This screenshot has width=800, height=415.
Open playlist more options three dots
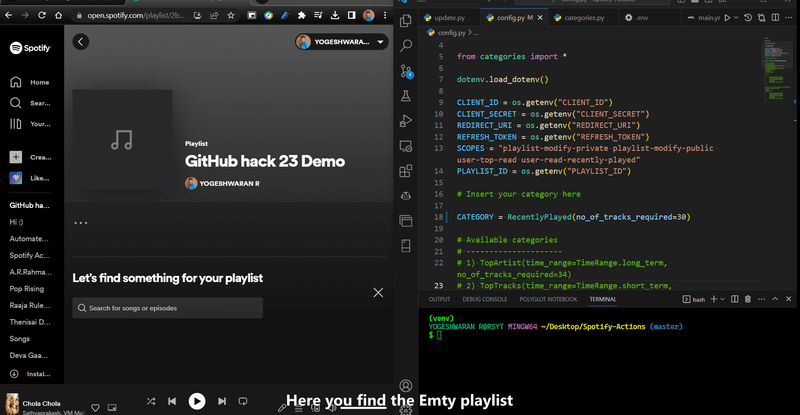pyautogui.click(x=81, y=223)
